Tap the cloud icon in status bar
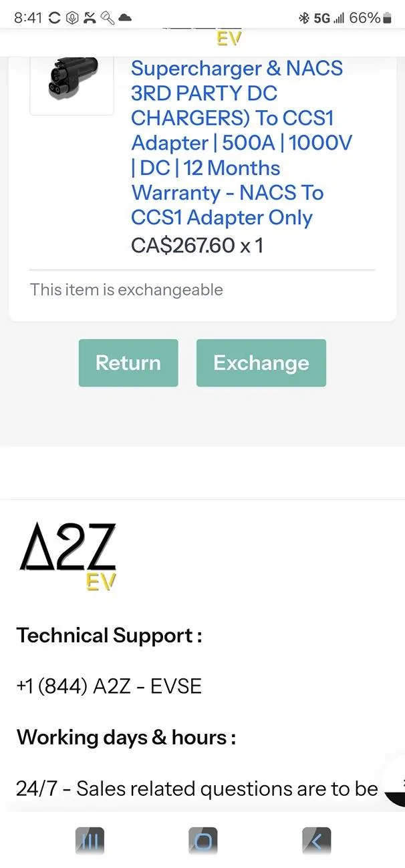Image resolution: width=405 pixels, height=868 pixels. 124,18
